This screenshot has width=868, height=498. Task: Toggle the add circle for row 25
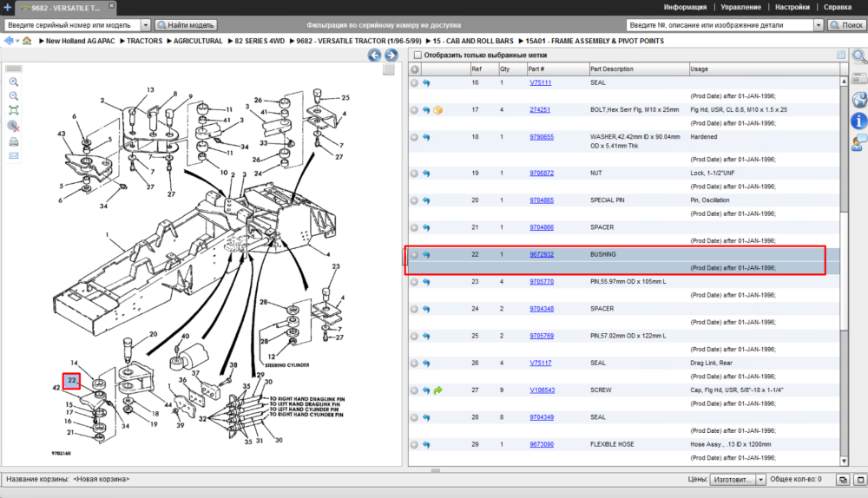[x=414, y=337]
